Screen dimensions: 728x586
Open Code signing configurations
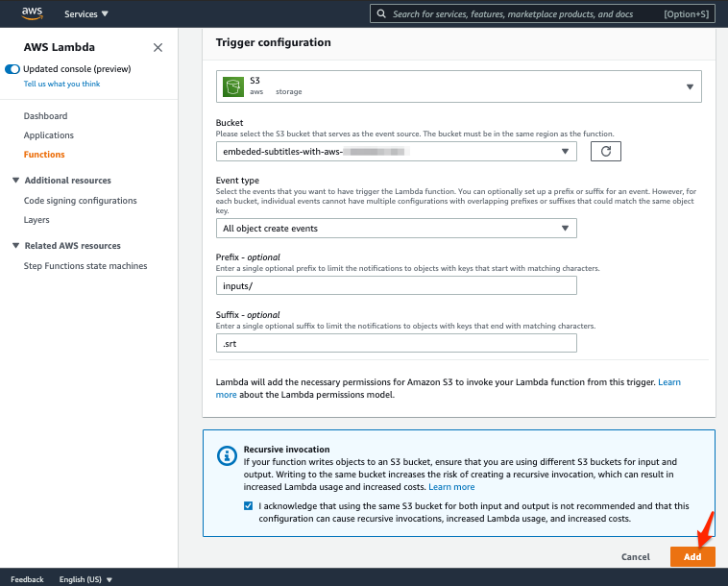pyautogui.click(x=81, y=201)
